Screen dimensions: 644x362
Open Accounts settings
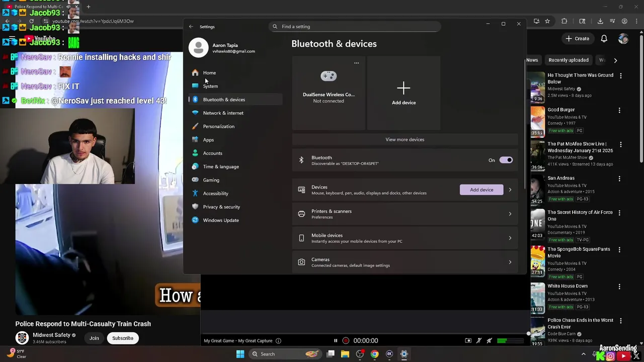pyautogui.click(x=212, y=153)
